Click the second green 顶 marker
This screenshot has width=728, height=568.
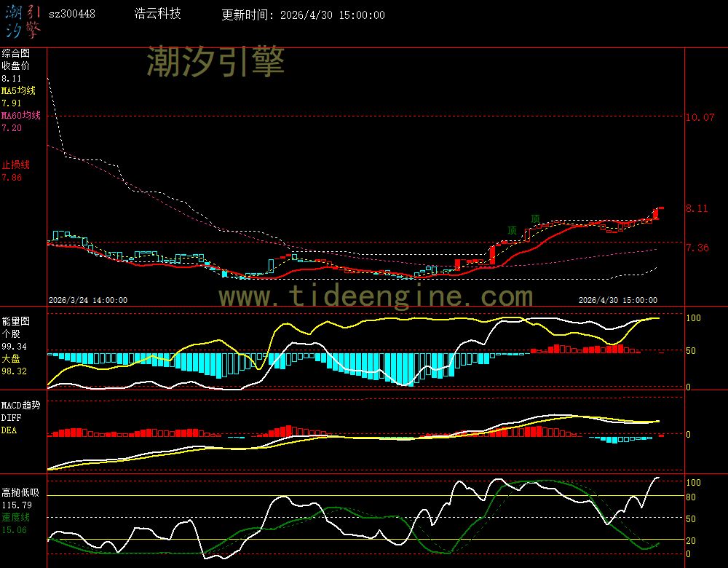click(x=535, y=218)
